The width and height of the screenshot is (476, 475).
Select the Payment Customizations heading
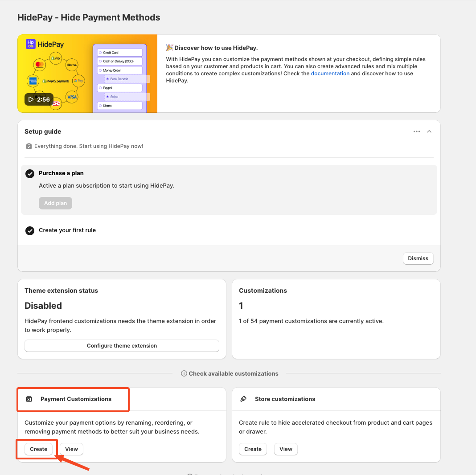coord(76,399)
